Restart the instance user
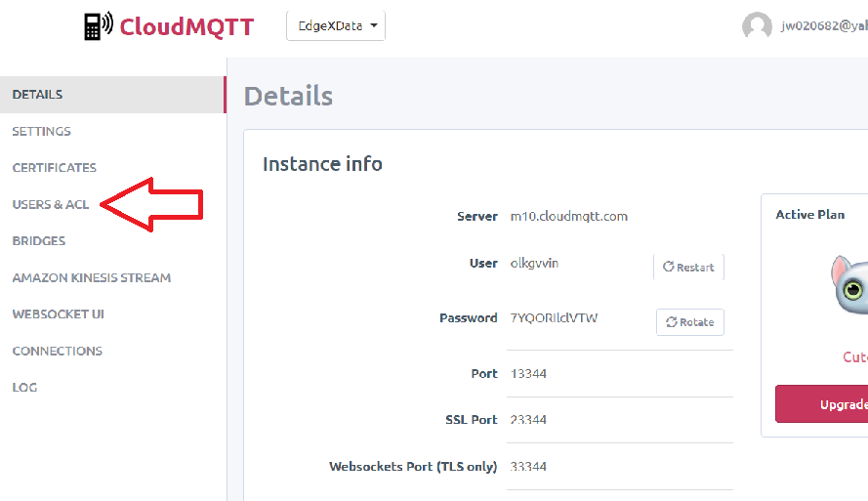This screenshot has height=501, width=868. point(688,267)
